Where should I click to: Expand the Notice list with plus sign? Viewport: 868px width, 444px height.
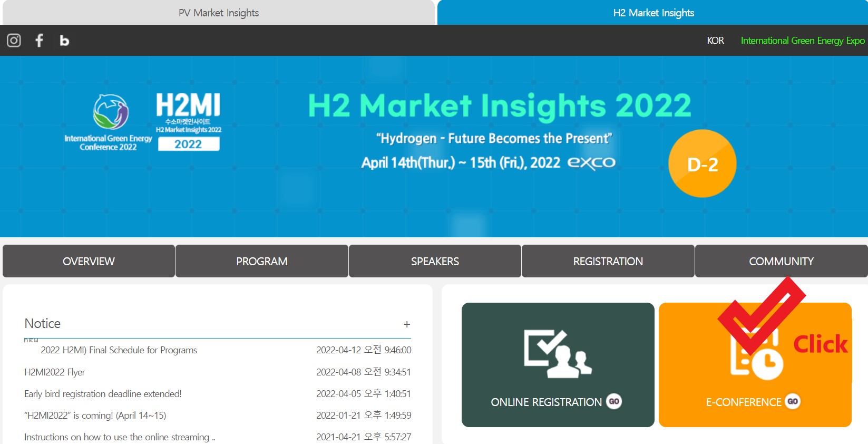click(x=407, y=324)
